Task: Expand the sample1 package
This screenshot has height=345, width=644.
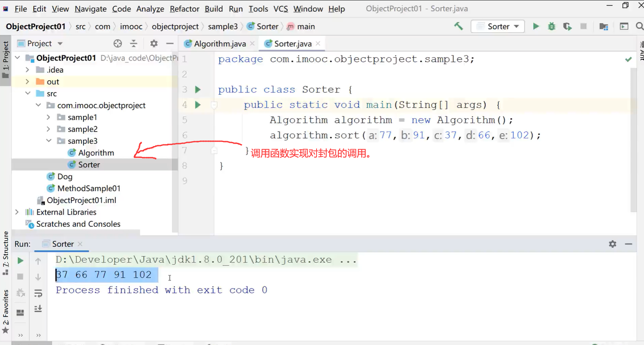Action: coord(49,118)
